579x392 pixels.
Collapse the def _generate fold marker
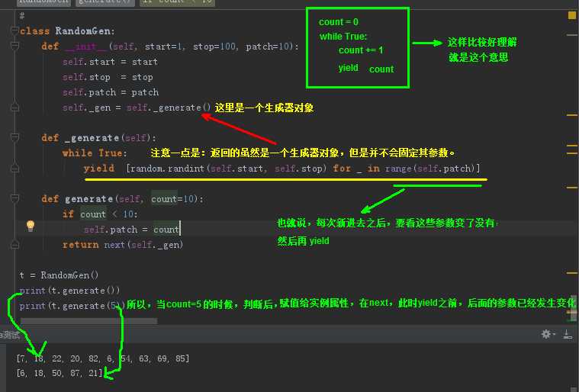14,138
